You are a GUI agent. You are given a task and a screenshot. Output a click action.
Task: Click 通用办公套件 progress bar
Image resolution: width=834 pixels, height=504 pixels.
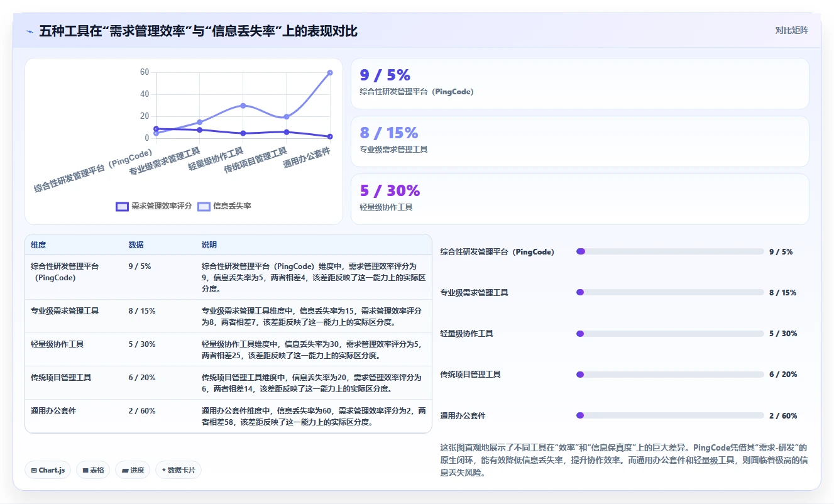pyautogui.click(x=670, y=415)
